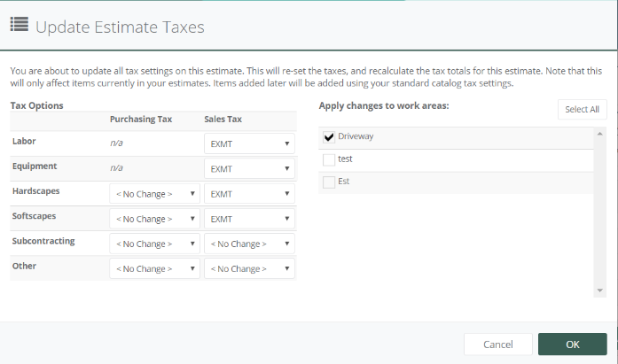Click the list icon beside Update Estimate Taxes
Screen dimensions: 618x364
pos(20,25)
